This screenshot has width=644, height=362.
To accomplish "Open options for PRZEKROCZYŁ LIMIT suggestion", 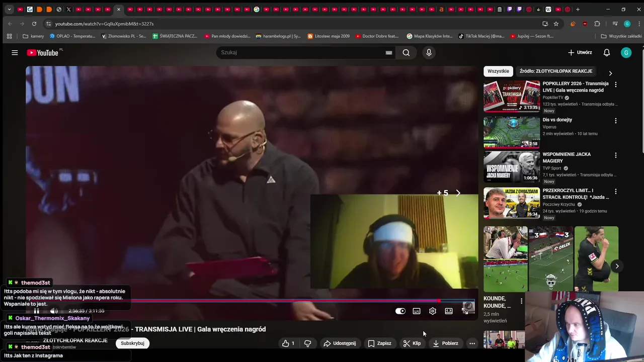I will (x=615, y=192).
